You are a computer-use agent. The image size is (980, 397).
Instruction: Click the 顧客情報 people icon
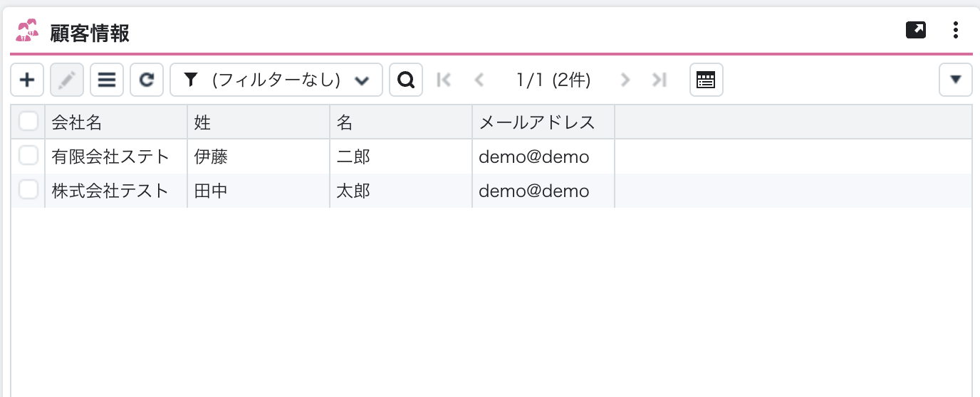[x=27, y=32]
